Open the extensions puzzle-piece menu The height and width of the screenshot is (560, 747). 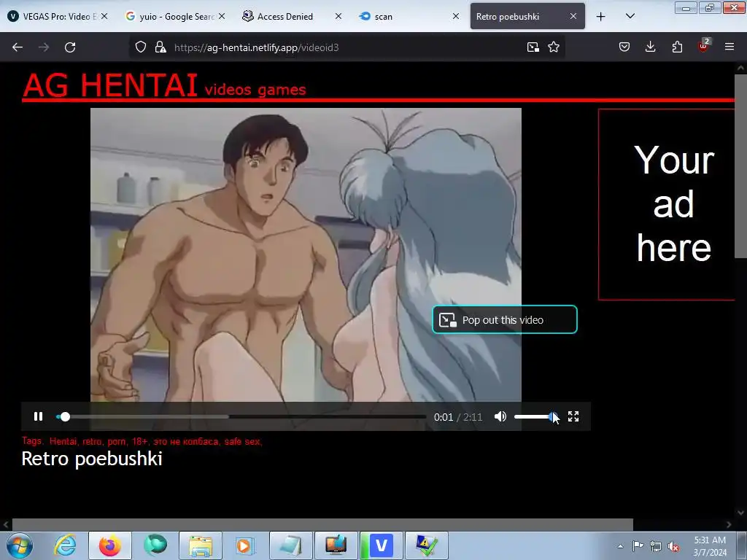[x=677, y=47]
